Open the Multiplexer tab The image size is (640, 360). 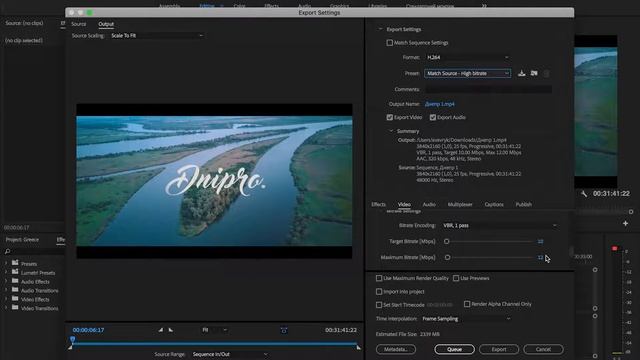tap(460, 204)
